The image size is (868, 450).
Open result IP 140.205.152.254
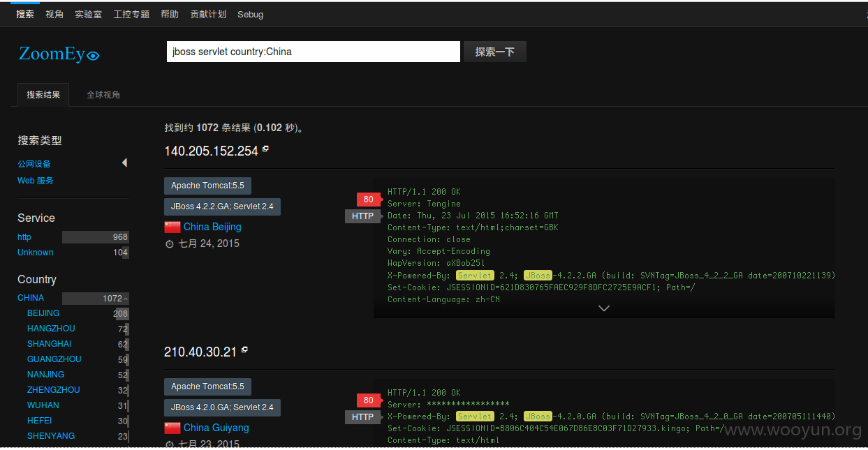click(x=212, y=151)
